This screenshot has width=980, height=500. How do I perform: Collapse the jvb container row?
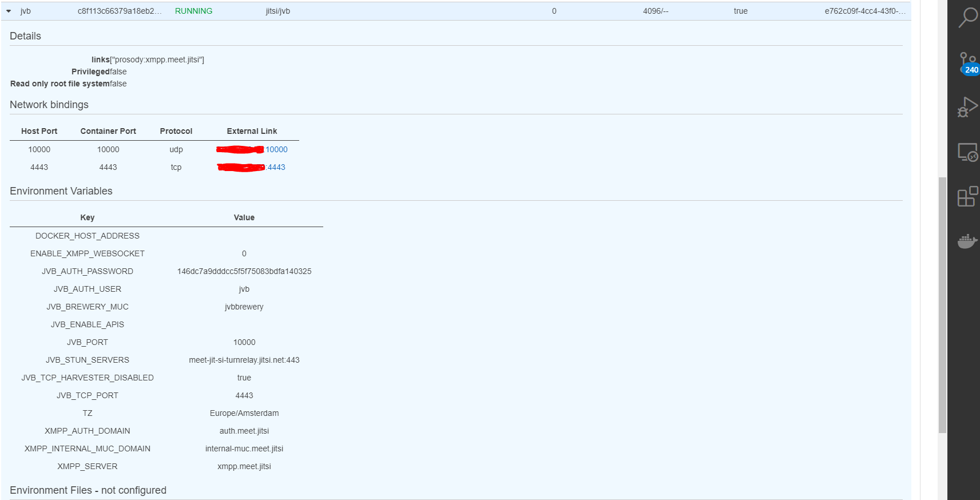pyautogui.click(x=9, y=11)
